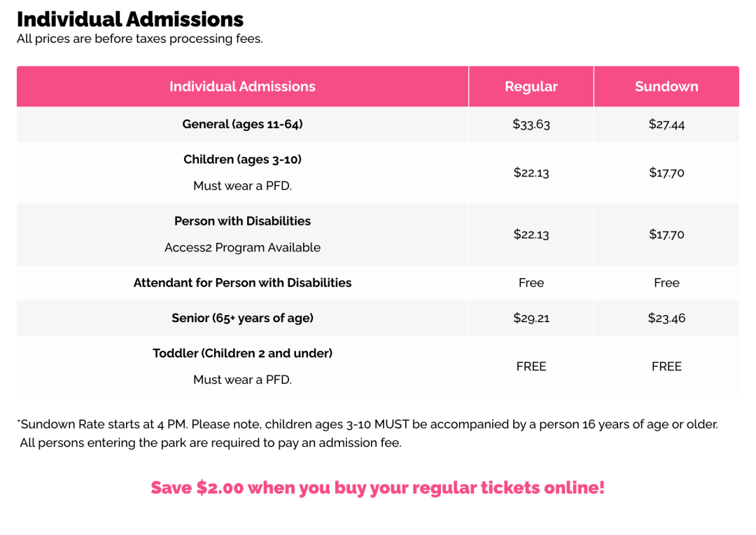Click the Toddler sundown FREE cell
Image resolution: width=756 pixels, height=535 pixels.
pos(667,367)
